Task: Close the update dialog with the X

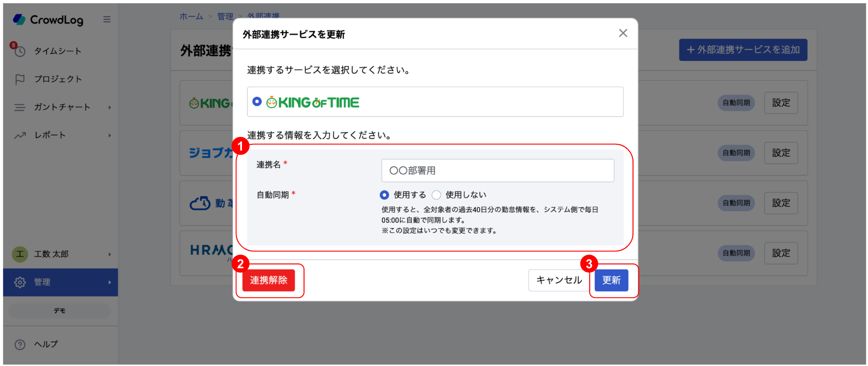Action: [623, 33]
